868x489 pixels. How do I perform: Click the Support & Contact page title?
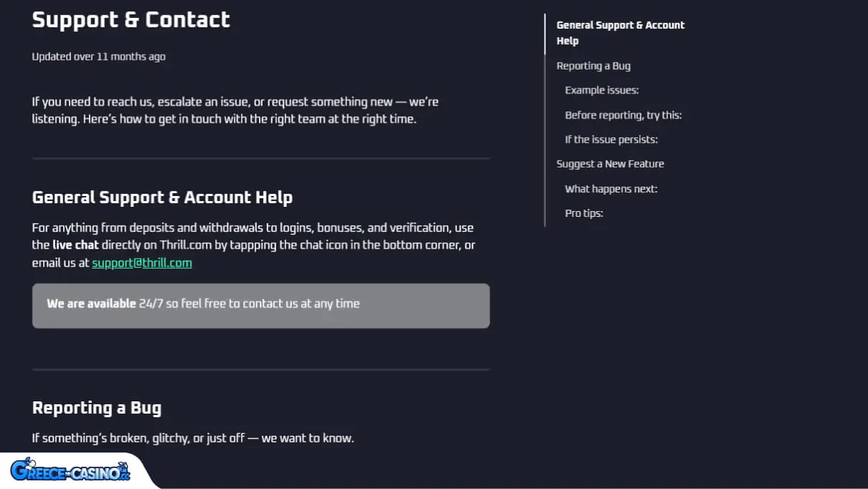pos(131,19)
